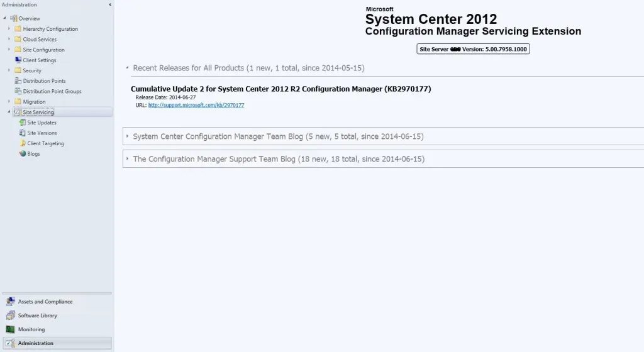Collapse the Recent Releases section arrow
This screenshot has width=644, height=352.
[x=127, y=68]
